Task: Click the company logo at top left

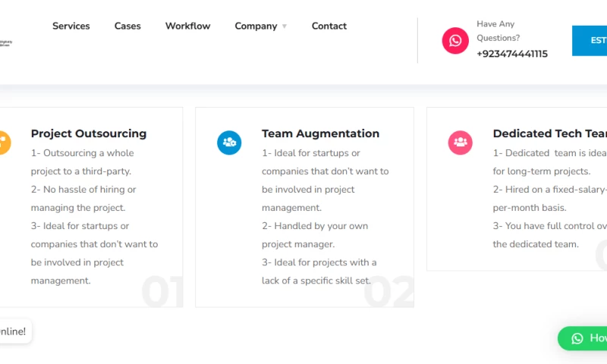Action: [6, 43]
